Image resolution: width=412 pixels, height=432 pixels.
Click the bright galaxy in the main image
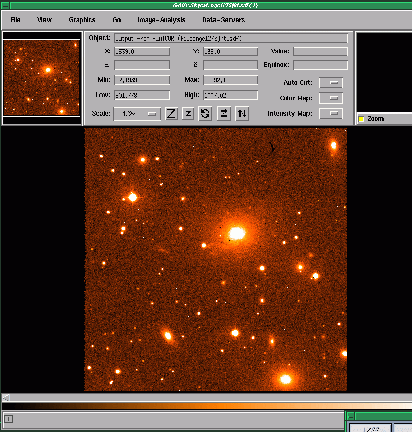pos(237,233)
